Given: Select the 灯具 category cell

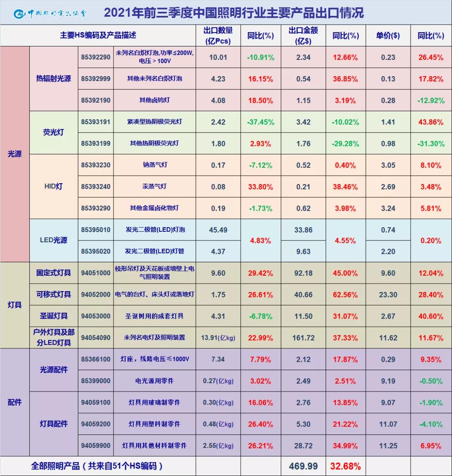Looking at the screenshot, I should coord(15,305).
